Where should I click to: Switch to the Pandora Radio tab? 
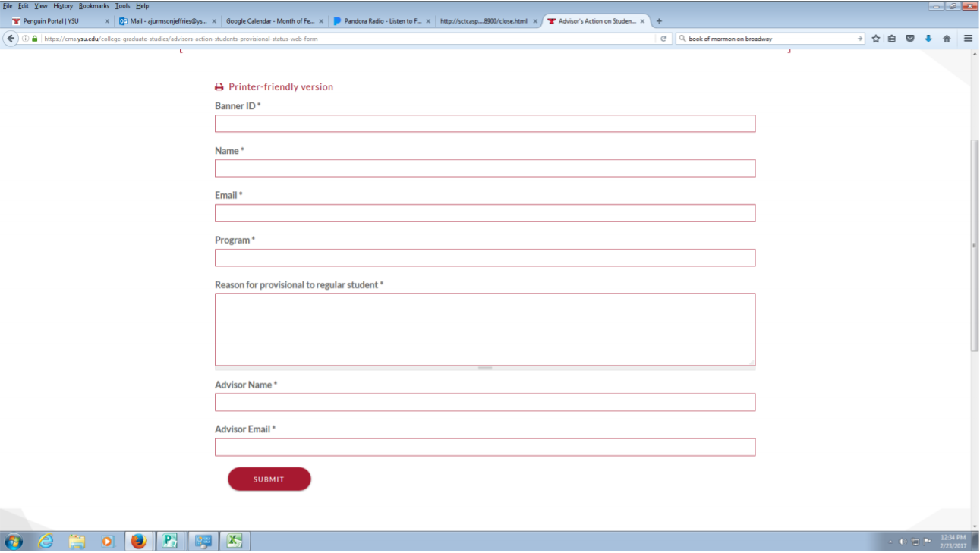[x=382, y=21]
